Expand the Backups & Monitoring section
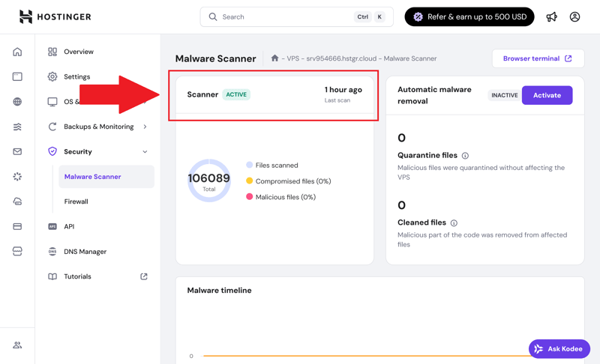Image resolution: width=600 pixels, height=364 pixels. pos(145,127)
